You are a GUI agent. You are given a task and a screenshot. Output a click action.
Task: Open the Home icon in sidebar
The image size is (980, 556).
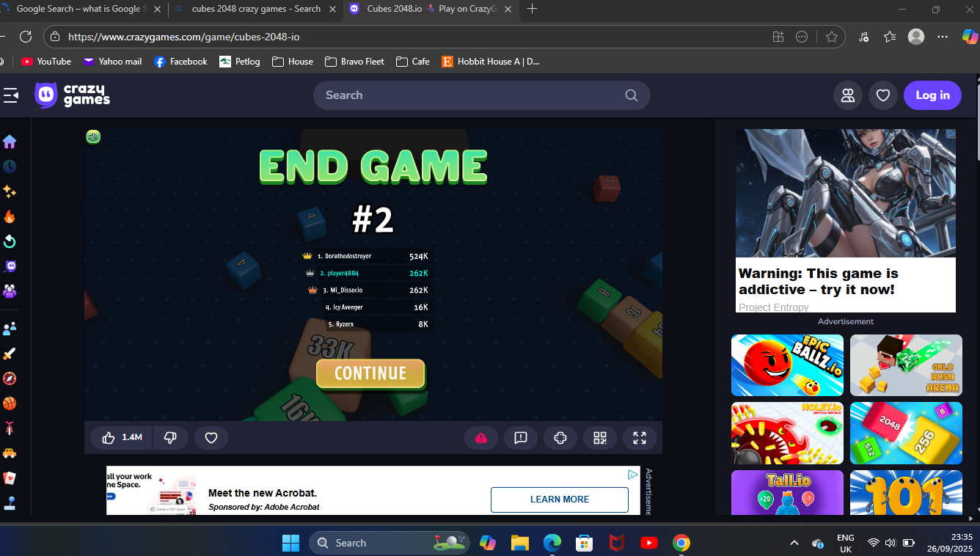point(10,142)
